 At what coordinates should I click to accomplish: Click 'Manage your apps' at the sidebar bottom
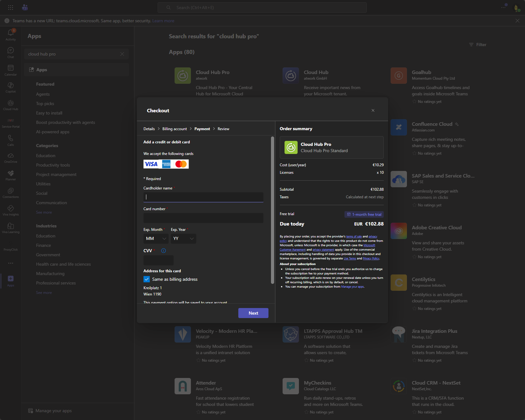tap(50, 411)
